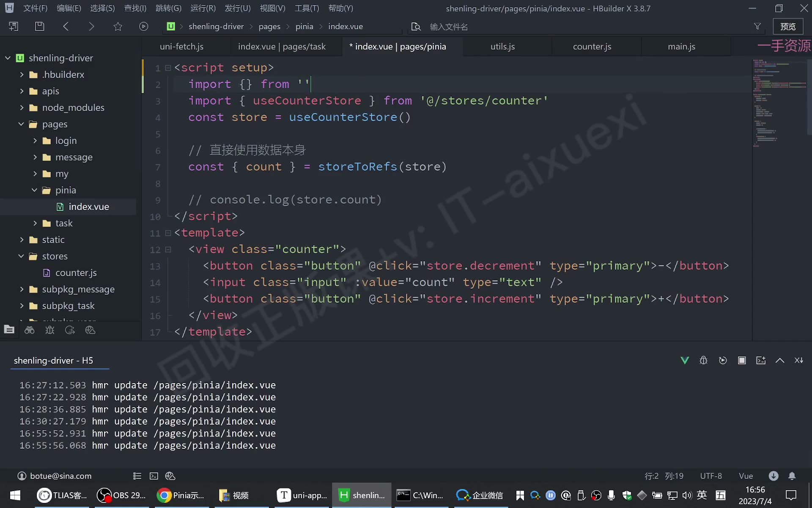Collapse the shenling-driver project root
This screenshot has height=508, width=812.
[8, 58]
